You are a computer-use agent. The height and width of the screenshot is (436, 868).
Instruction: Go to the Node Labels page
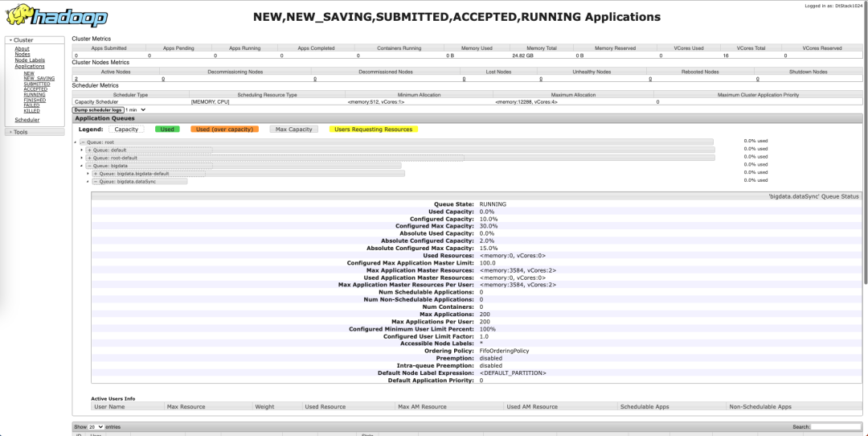click(x=30, y=60)
